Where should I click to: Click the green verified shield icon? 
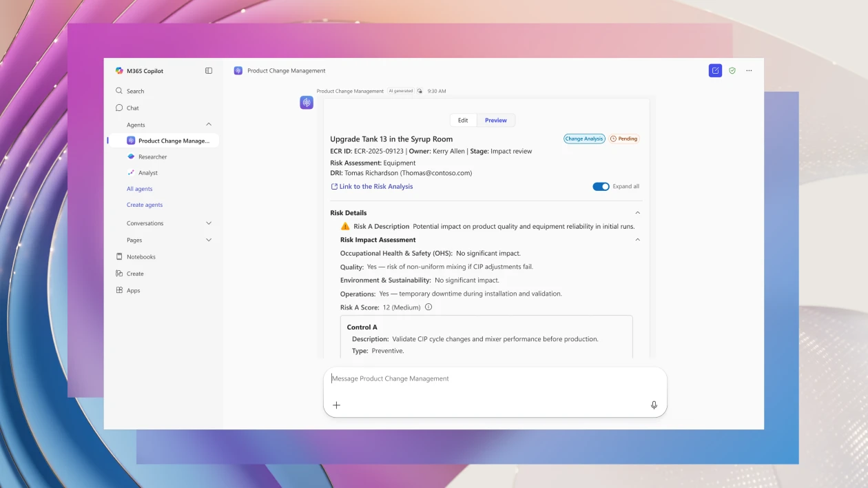[x=732, y=70]
